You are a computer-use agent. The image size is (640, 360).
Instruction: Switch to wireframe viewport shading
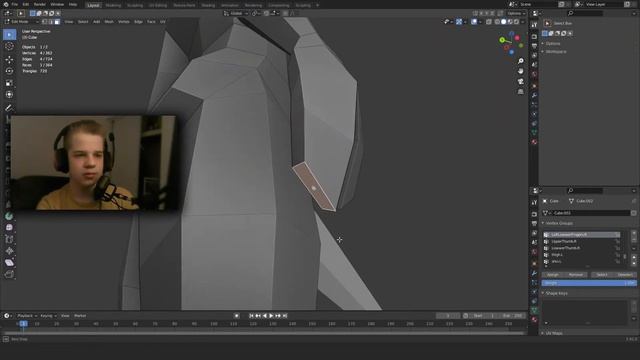pyautogui.click(x=497, y=22)
